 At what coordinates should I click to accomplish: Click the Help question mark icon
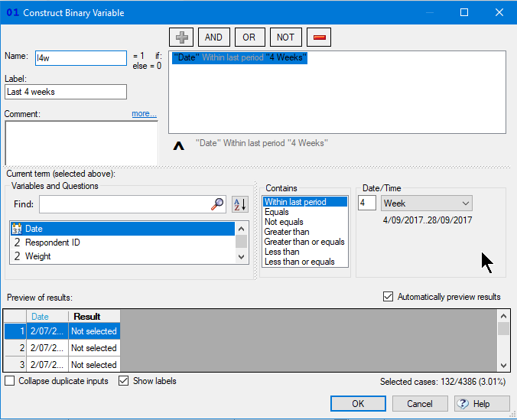[x=463, y=403]
